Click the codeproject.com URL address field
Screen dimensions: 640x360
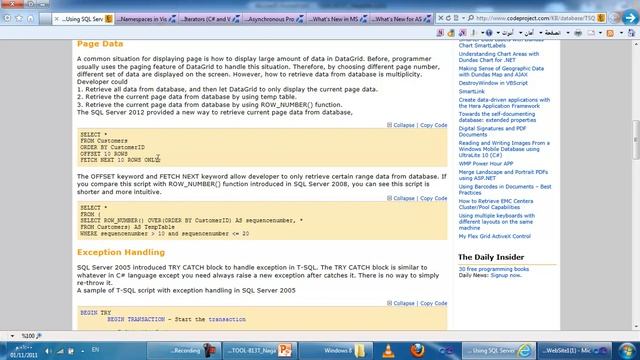535,18
